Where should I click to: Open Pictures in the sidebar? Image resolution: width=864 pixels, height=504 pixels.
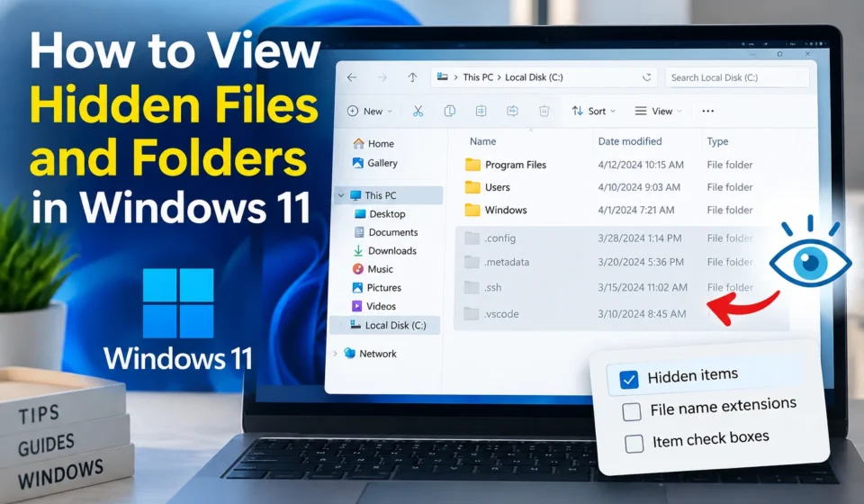[x=376, y=287]
